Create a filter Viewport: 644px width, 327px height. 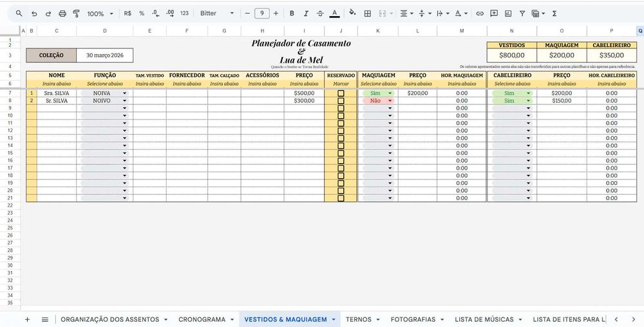click(x=522, y=13)
